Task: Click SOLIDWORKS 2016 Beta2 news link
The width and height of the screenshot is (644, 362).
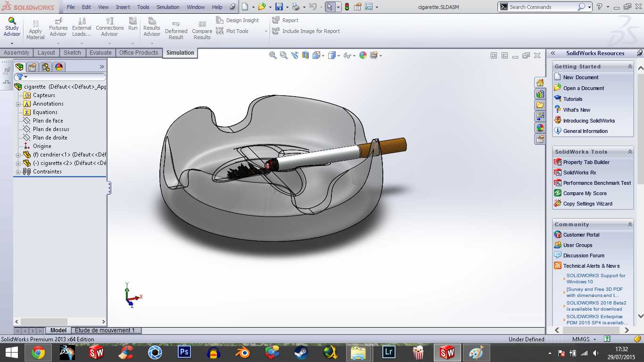Action: pos(596,306)
